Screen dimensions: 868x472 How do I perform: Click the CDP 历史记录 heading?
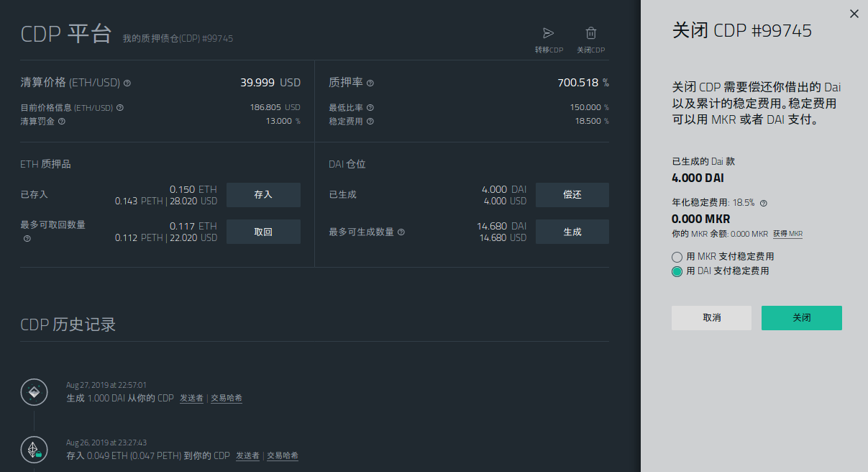pos(68,324)
